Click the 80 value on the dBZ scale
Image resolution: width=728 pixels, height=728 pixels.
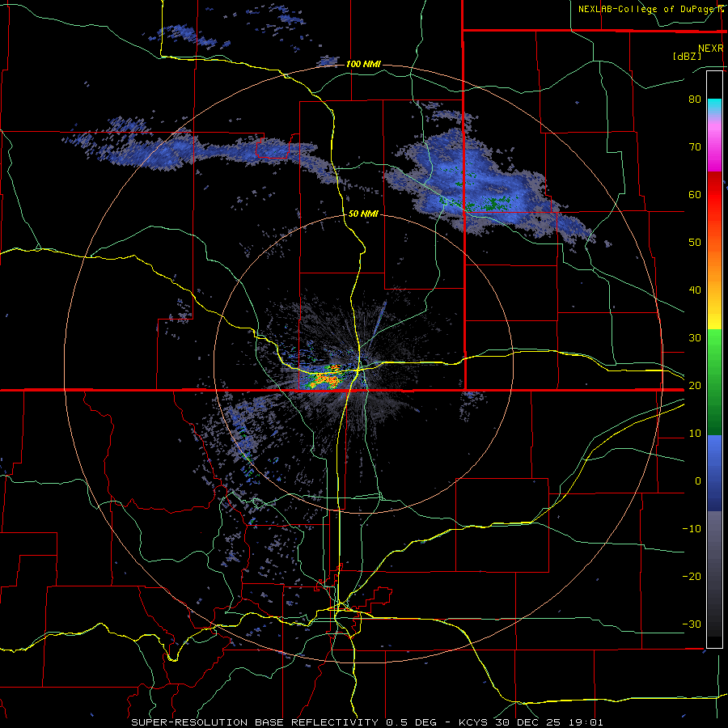[695, 99]
